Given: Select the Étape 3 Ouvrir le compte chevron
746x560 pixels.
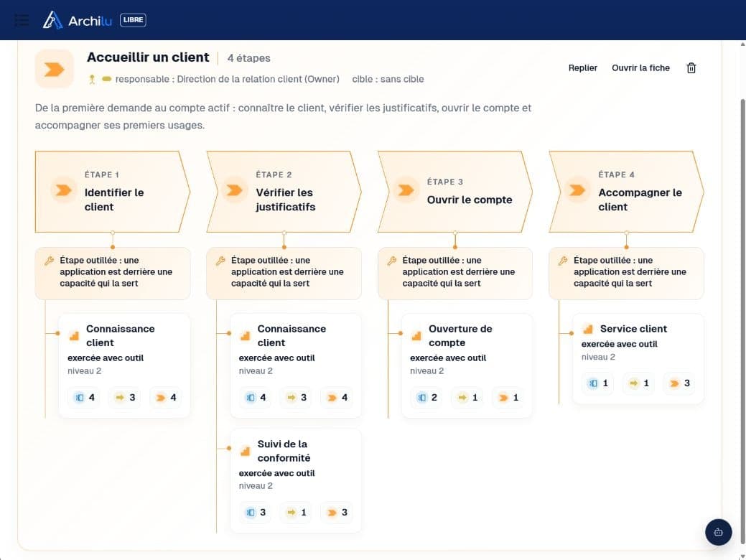Looking at the screenshot, I should pyautogui.click(x=455, y=192).
